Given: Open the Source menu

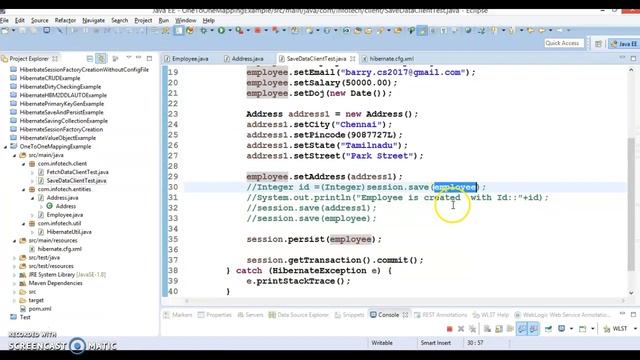Looking at the screenshot, I should 40,20.
